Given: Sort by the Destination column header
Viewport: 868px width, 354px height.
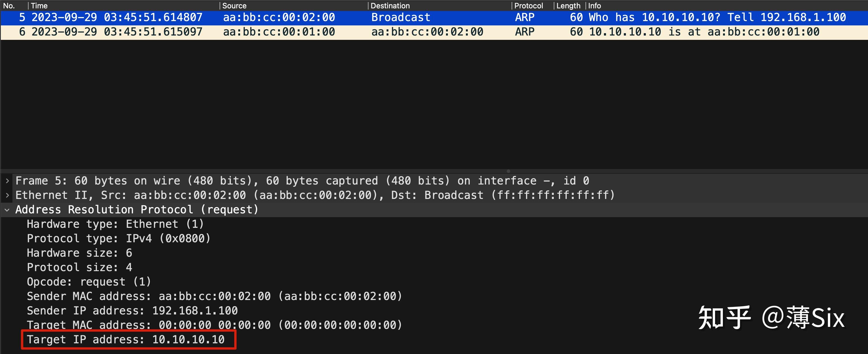Looking at the screenshot, I should [390, 6].
